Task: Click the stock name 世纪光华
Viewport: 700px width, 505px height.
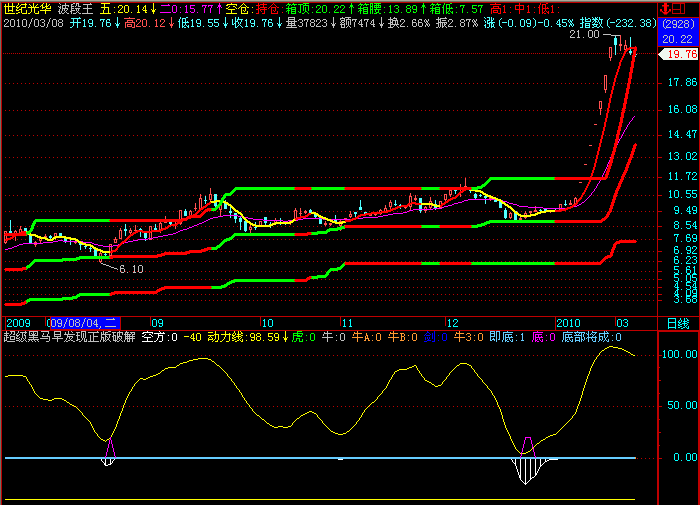Action: point(27,8)
